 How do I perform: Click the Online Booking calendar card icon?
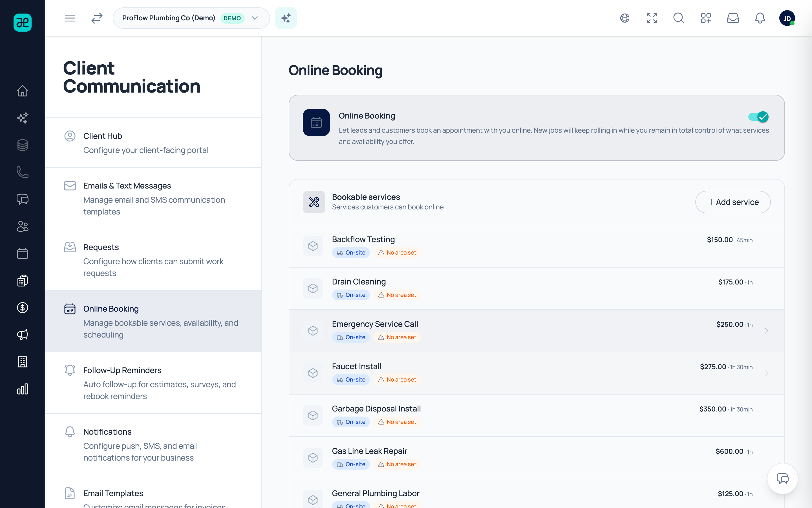(316, 122)
